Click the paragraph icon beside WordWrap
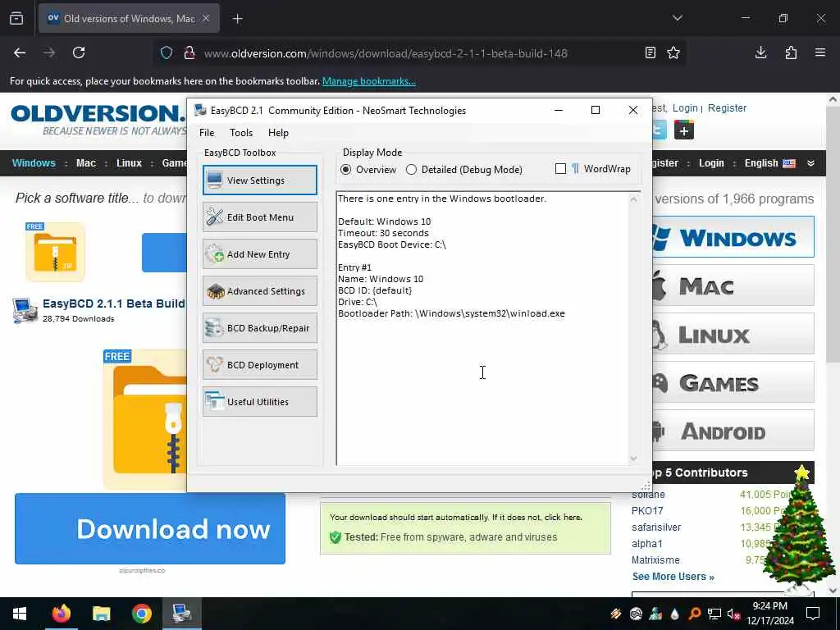The height and width of the screenshot is (630, 840). pos(575,169)
